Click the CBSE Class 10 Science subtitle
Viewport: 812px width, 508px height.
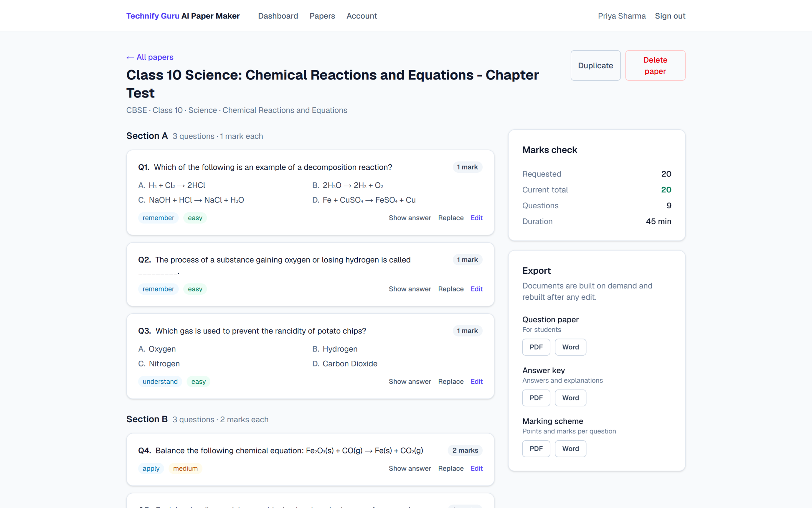tap(237, 110)
